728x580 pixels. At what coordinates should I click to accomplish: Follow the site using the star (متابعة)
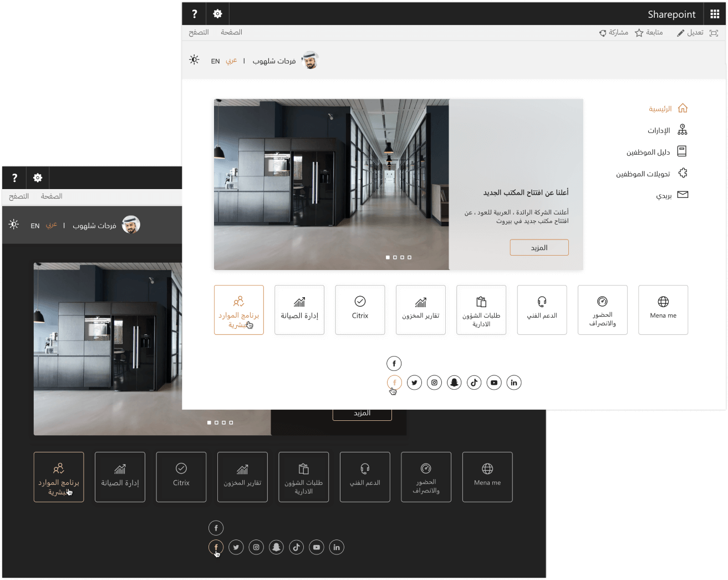[648, 33]
